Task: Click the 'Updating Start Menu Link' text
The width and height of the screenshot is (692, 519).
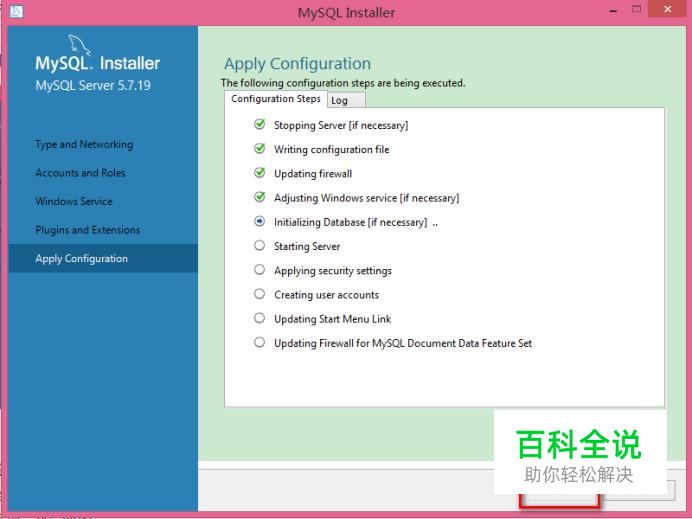Action: click(332, 319)
